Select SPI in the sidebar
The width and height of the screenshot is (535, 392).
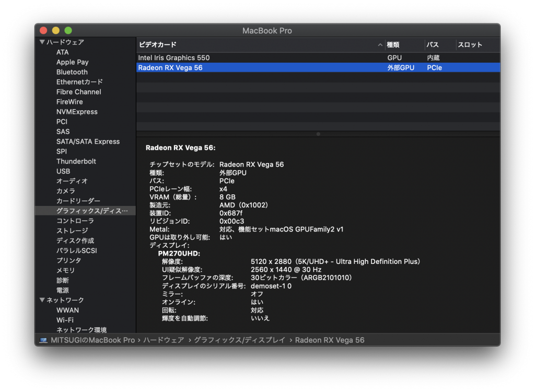click(x=62, y=151)
